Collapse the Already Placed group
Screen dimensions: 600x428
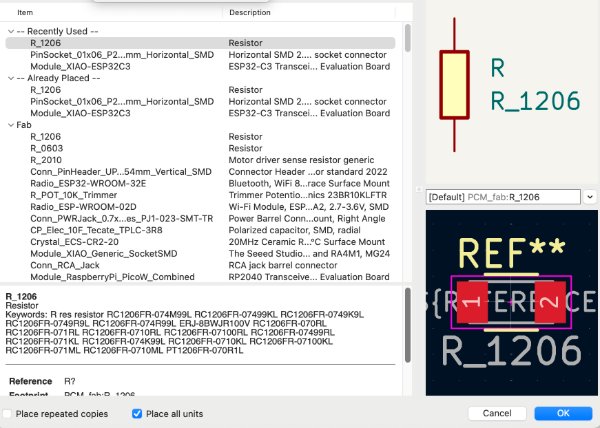point(11,78)
